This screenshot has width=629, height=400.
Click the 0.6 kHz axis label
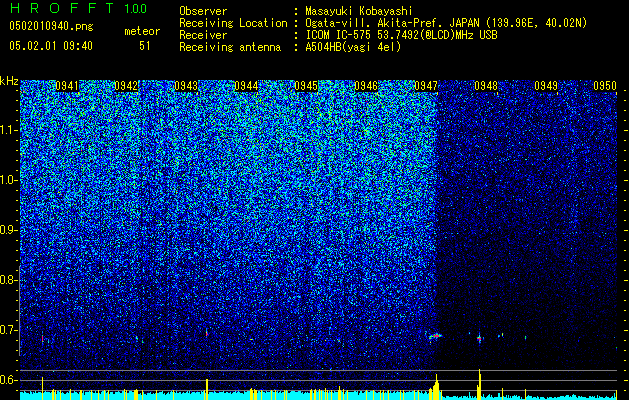click(8, 380)
